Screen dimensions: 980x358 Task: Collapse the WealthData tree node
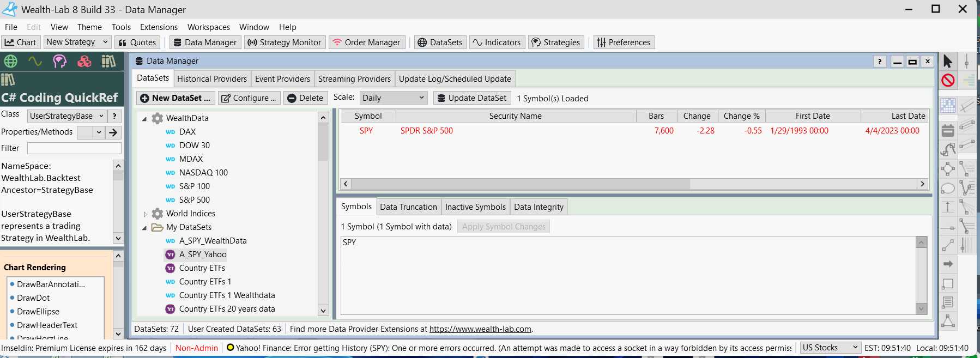click(144, 119)
